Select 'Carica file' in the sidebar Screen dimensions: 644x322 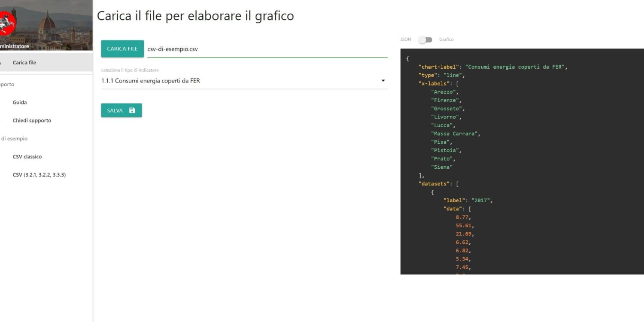[x=24, y=63]
